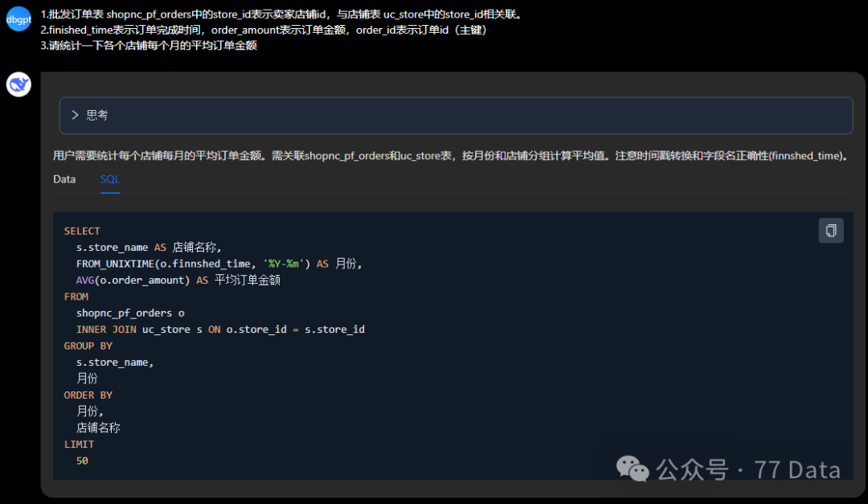The height and width of the screenshot is (504, 868).
Task: Click the line 's.store_name AS 店铺名称,'
Action: 149,247
